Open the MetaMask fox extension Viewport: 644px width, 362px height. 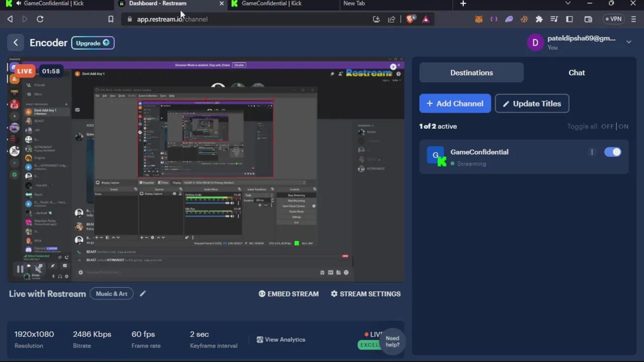pos(479,19)
